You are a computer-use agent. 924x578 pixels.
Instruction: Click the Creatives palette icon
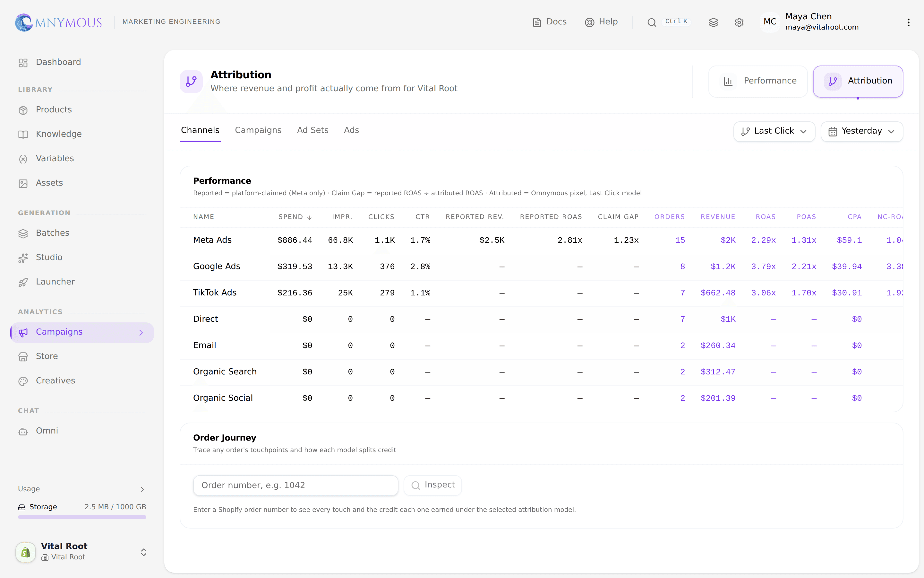(x=23, y=381)
